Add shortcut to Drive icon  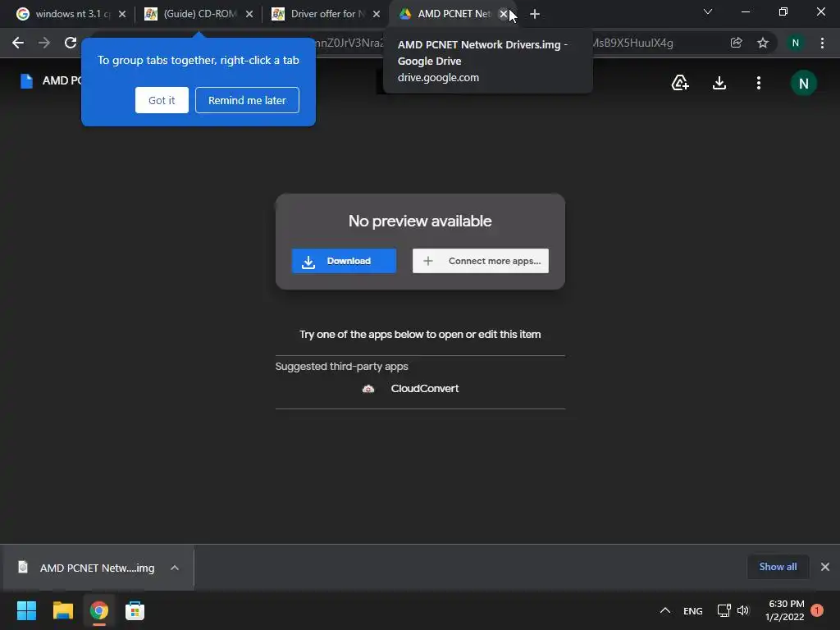point(680,83)
